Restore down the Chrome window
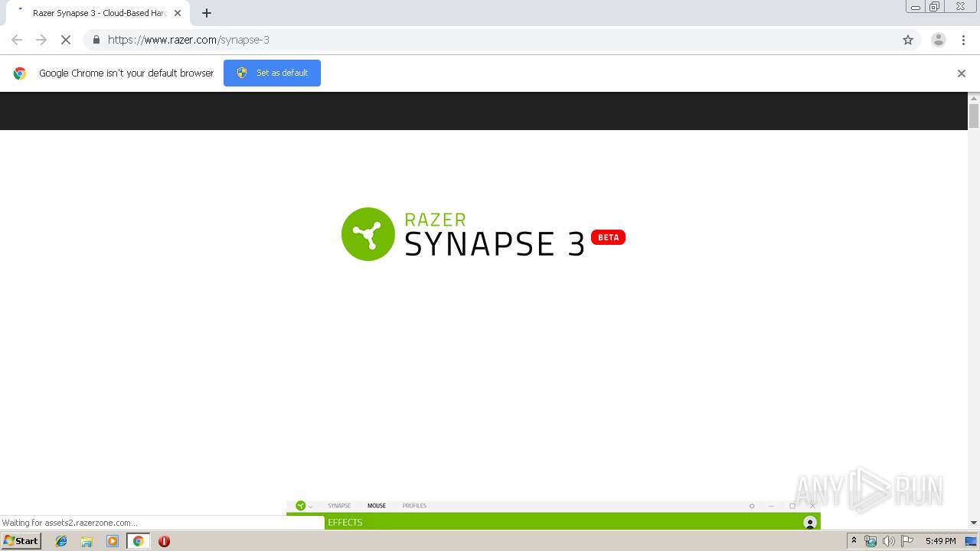The image size is (980, 551). click(x=935, y=7)
